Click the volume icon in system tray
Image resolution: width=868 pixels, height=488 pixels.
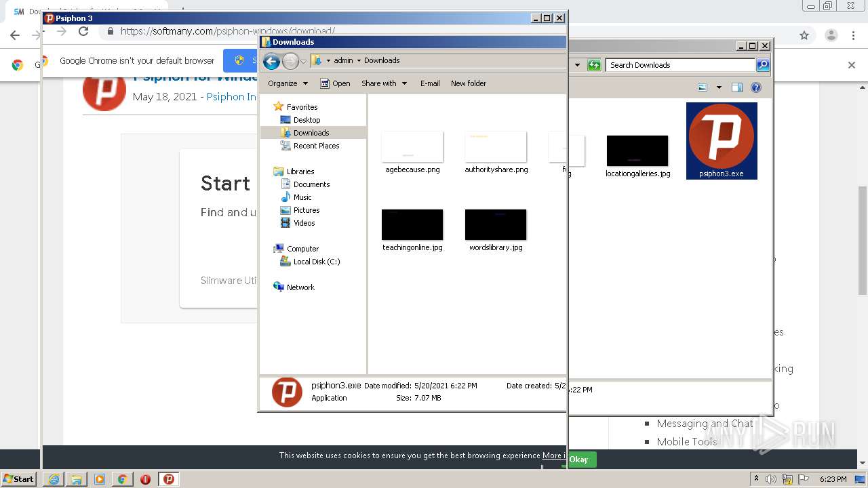770,479
